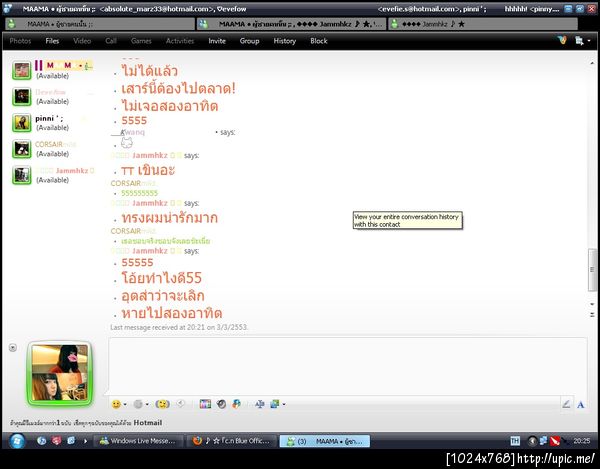Screen dimensions: 600x469
Task: View conversation History
Action: 285,41
